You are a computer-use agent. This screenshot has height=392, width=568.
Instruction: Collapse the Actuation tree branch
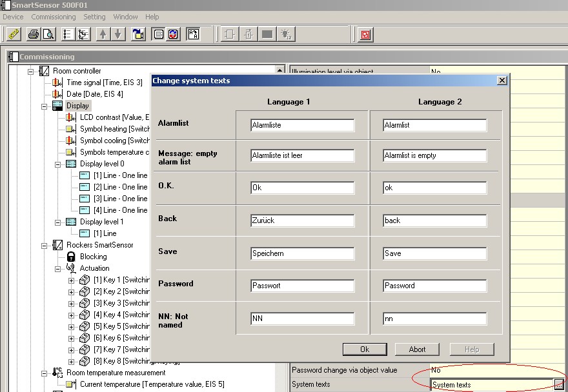tap(58, 268)
